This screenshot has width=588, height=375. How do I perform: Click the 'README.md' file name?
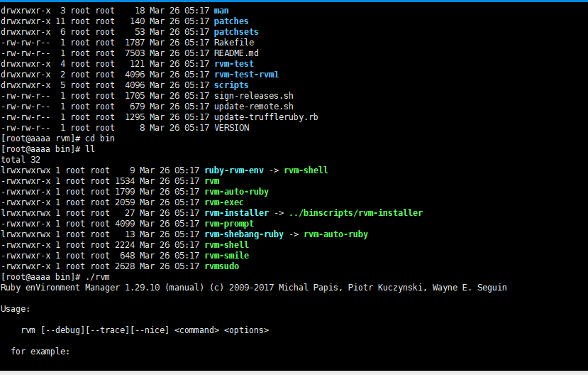236,53
